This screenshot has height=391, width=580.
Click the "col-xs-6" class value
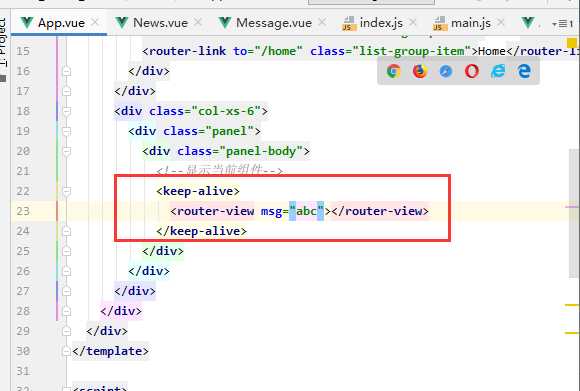226,111
